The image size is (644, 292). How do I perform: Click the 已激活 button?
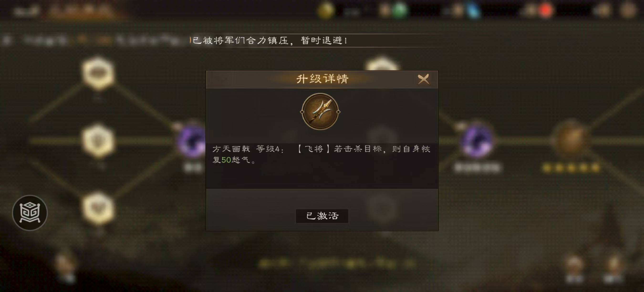click(322, 216)
